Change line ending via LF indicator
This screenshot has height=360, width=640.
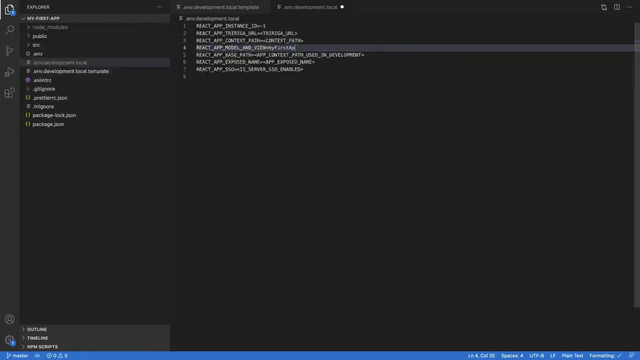pyautogui.click(x=553, y=356)
